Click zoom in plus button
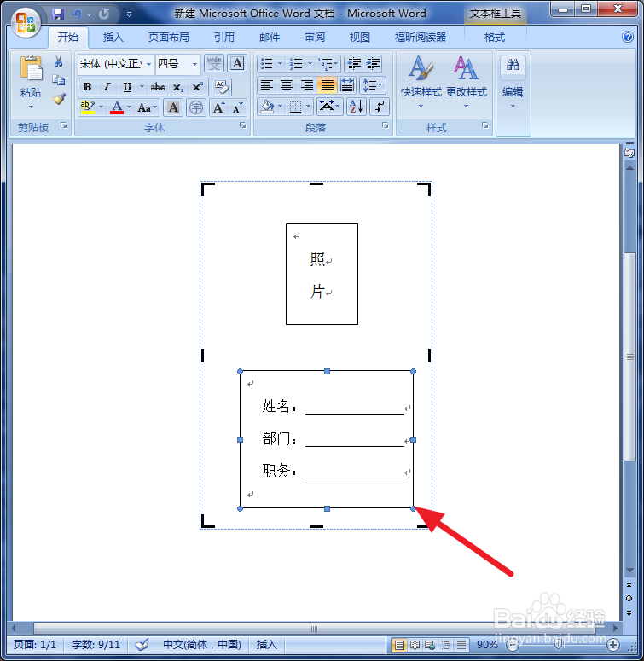 coord(613,645)
